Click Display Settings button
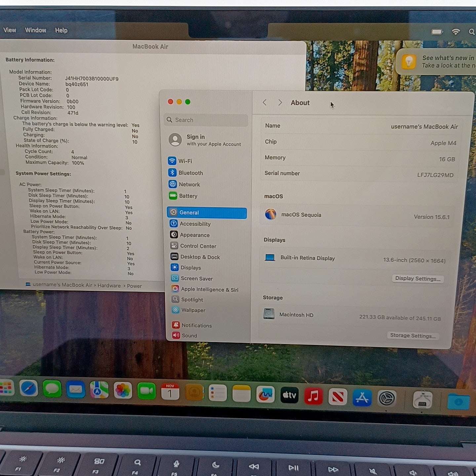476x476 pixels. tap(417, 279)
